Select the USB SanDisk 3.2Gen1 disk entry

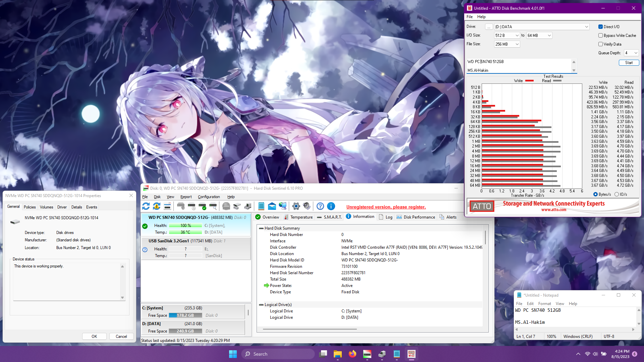[196, 248]
